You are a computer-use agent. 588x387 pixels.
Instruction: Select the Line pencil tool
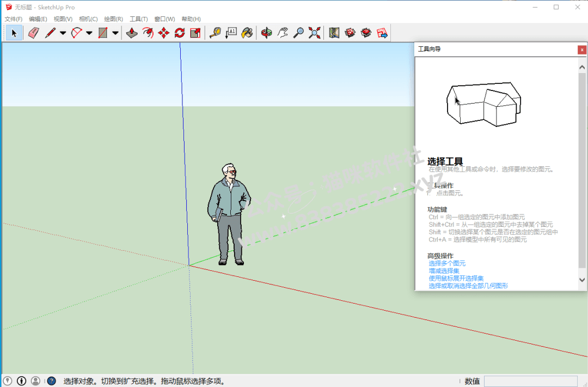[x=50, y=33]
